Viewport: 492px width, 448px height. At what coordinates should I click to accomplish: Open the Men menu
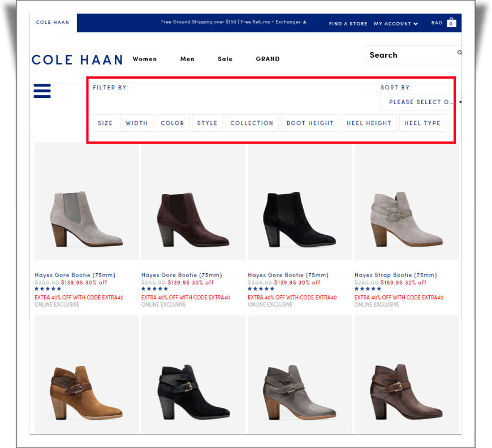(x=187, y=59)
